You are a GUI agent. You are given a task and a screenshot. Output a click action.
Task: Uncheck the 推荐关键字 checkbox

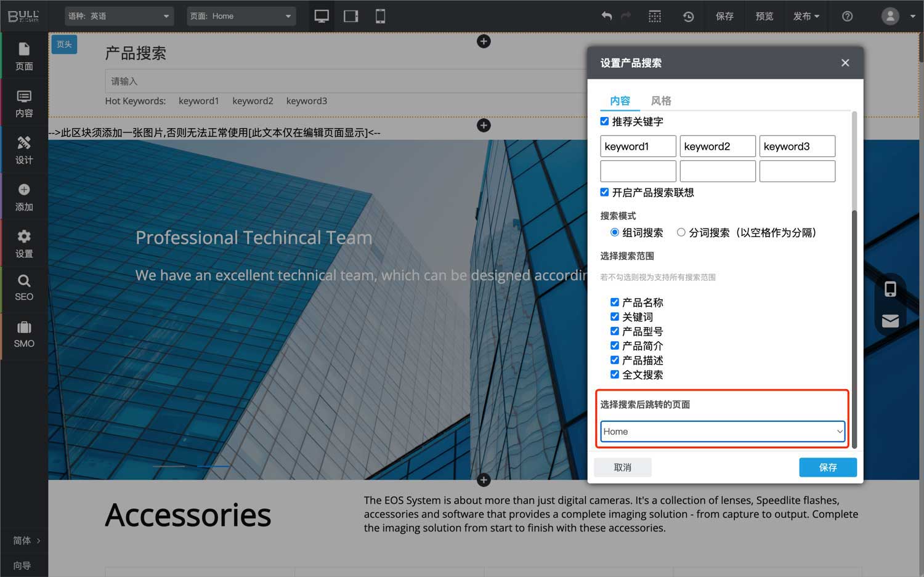604,121
